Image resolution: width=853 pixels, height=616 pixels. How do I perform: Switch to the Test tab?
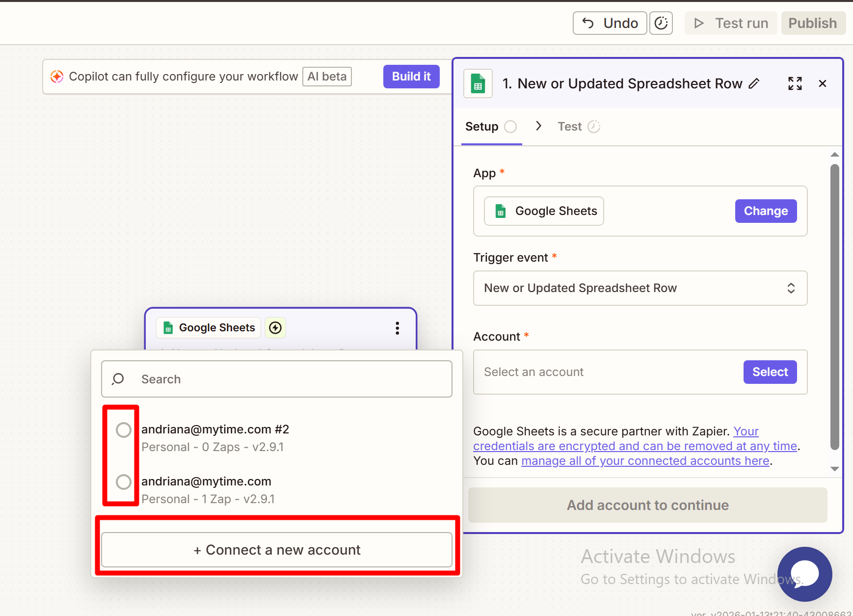pyautogui.click(x=579, y=127)
